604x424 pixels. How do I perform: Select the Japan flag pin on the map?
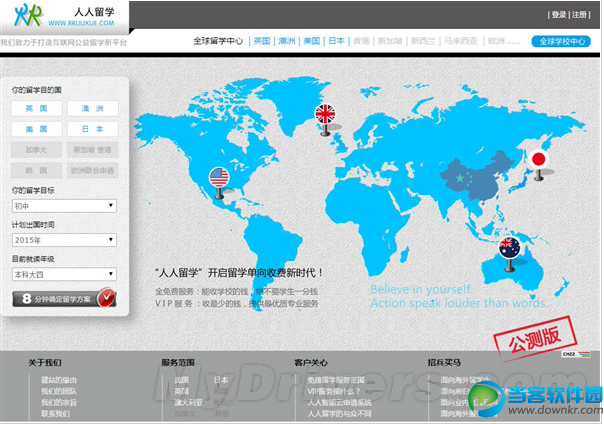tap(539, 164)
